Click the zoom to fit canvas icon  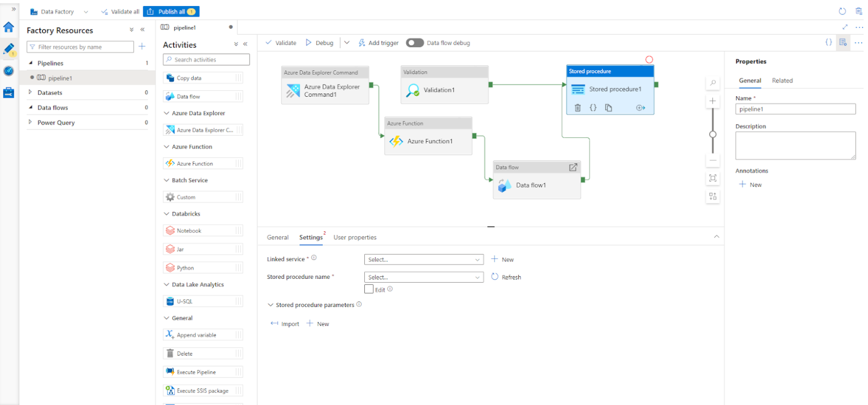pos(712,178)
